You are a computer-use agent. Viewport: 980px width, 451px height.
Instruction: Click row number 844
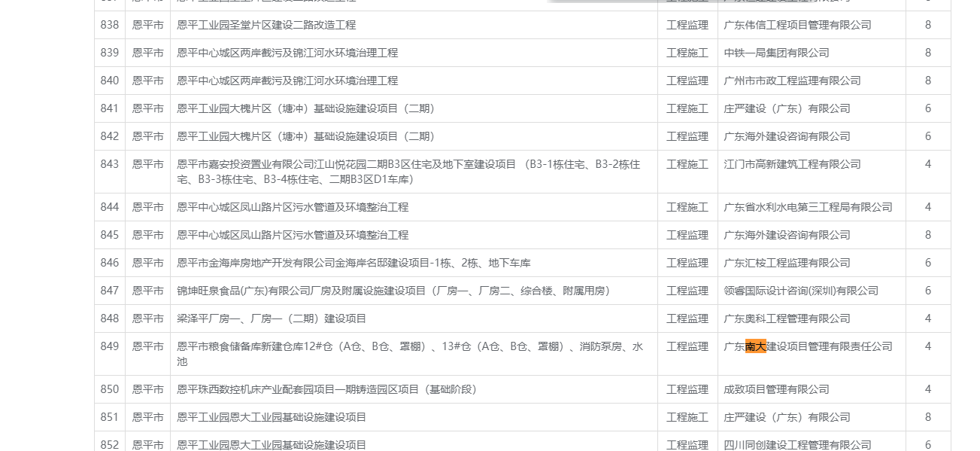pyautogui.click(x=110, y=207)
